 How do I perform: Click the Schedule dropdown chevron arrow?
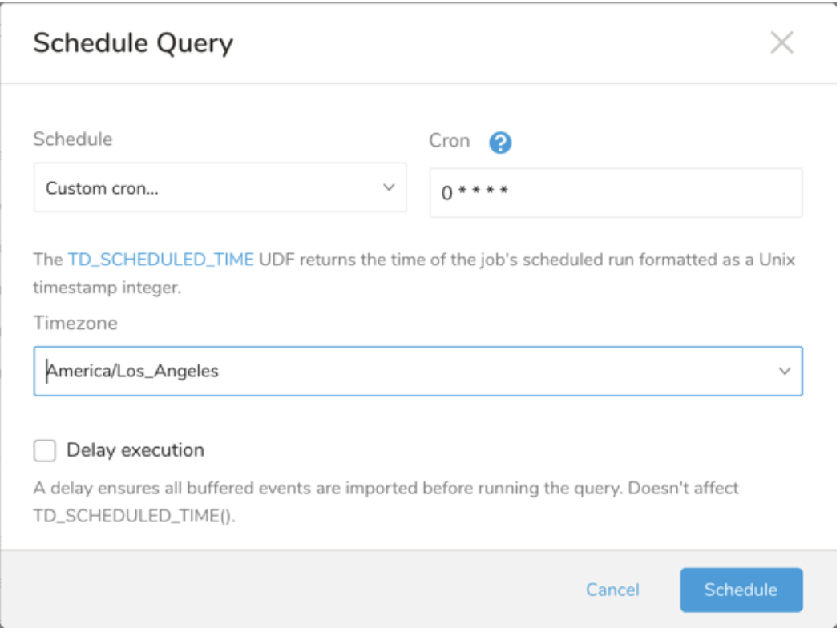[x=389, y=187]
